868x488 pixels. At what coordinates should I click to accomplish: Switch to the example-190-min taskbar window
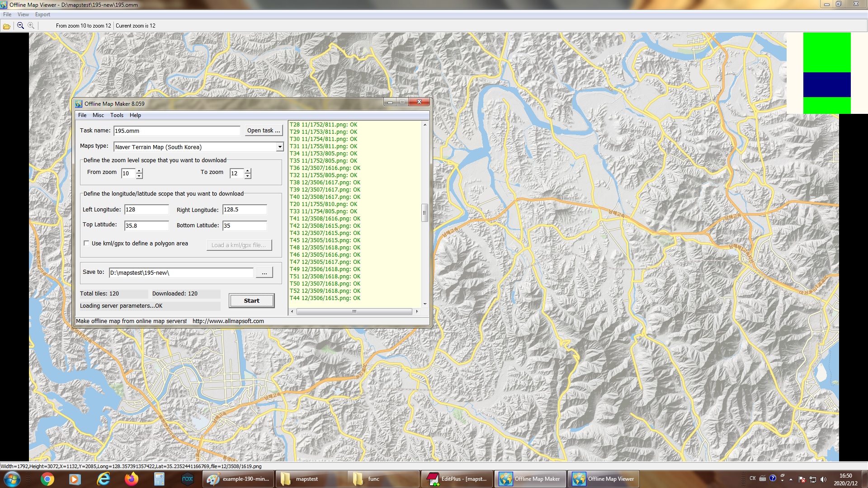238,479
